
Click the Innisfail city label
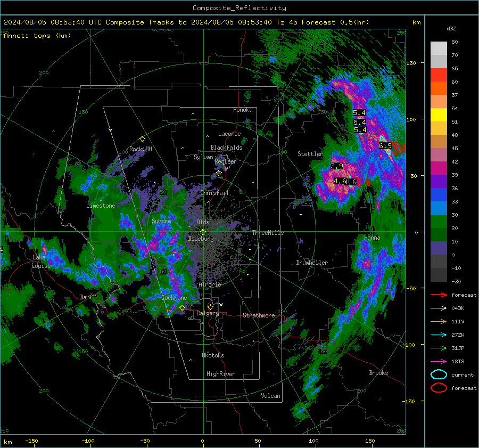215,193
